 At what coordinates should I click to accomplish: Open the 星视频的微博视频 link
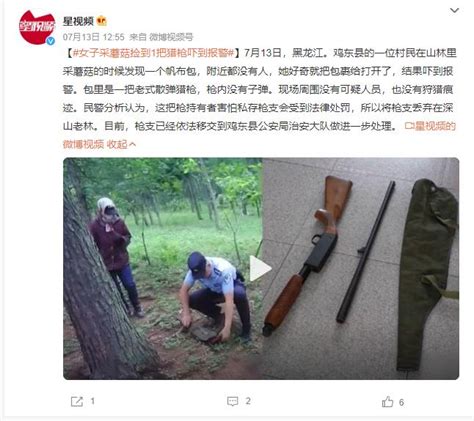pos(259,135)
